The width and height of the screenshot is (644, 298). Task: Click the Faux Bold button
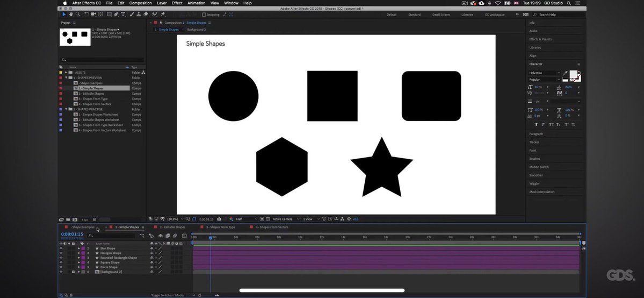537,124
